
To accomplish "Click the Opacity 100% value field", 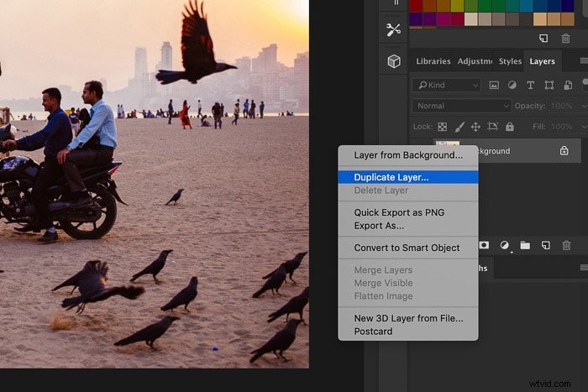I will (562, 106).
